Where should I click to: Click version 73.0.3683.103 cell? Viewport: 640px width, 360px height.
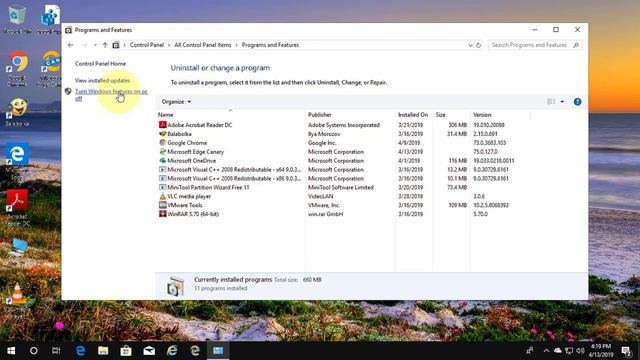tap(489, 143)
